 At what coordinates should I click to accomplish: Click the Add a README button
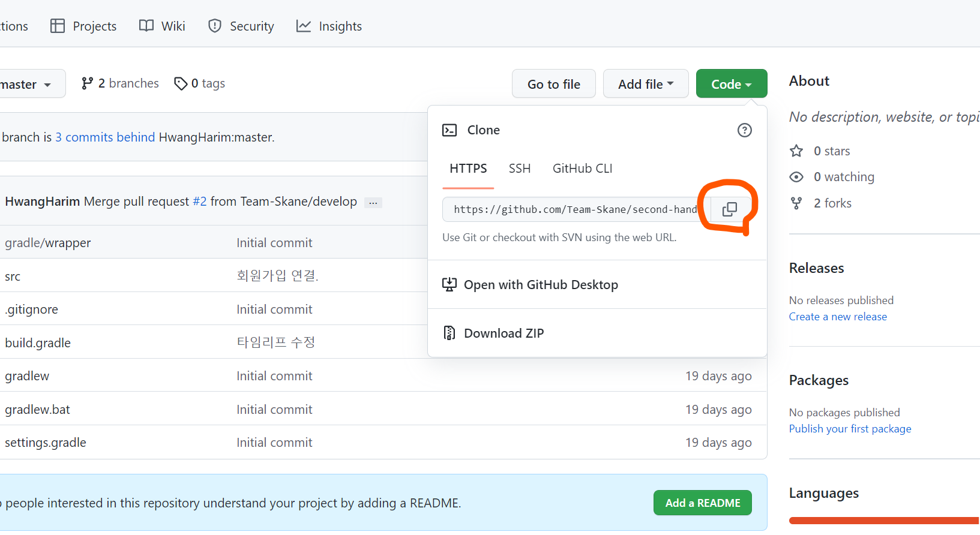[x=703, y=503]
